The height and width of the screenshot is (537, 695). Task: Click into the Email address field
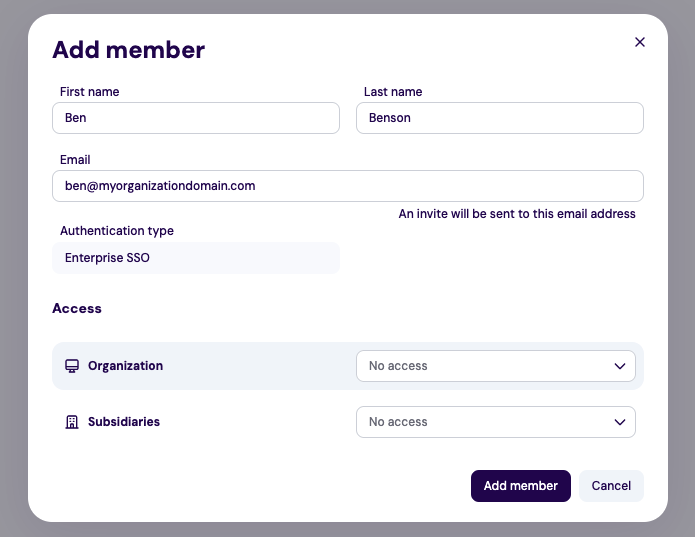tap(347, 186)
